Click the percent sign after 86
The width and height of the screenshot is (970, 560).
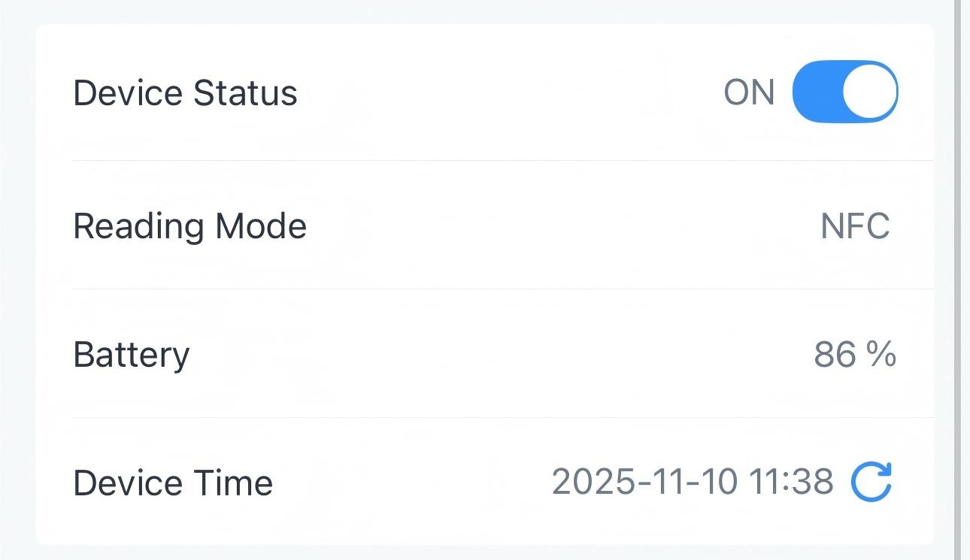point(881,354)
